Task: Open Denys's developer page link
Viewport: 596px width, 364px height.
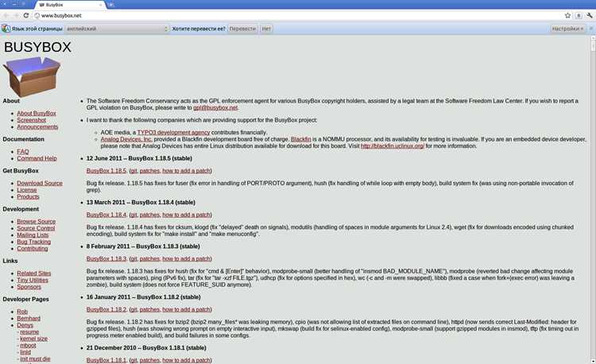Action: click(x=25, y=325)
